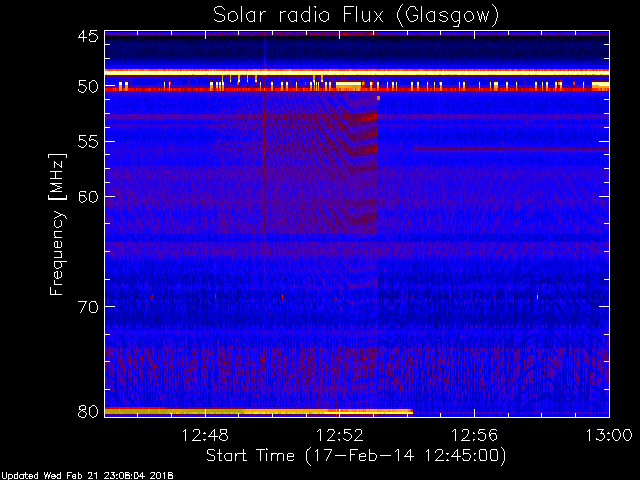Screen dimensions: 640x480
Task: Click the 50 frequency tick label
Action: click(x=88, y=87)
